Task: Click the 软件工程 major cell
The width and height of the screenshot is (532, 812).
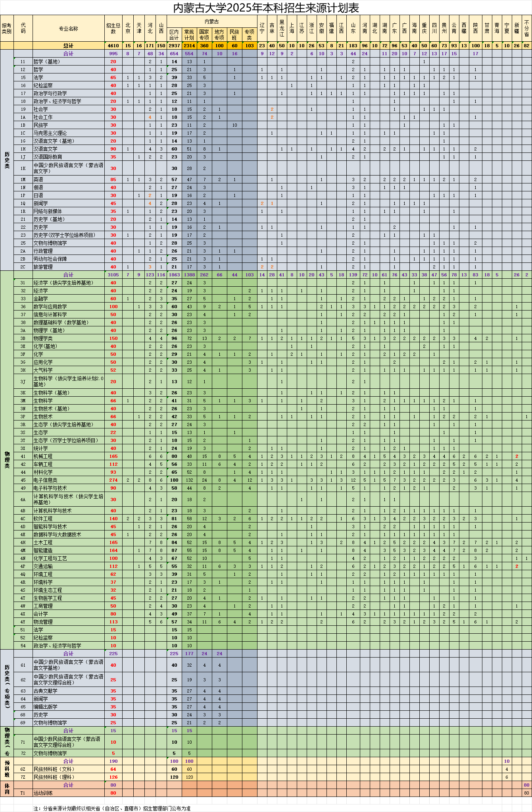Action: [x=69, y=519]
